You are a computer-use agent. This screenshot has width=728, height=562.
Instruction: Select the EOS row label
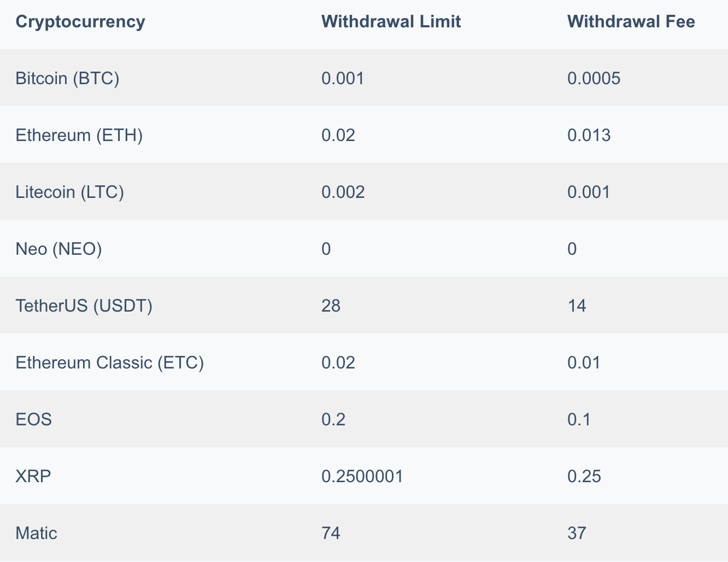coord(34,419)
